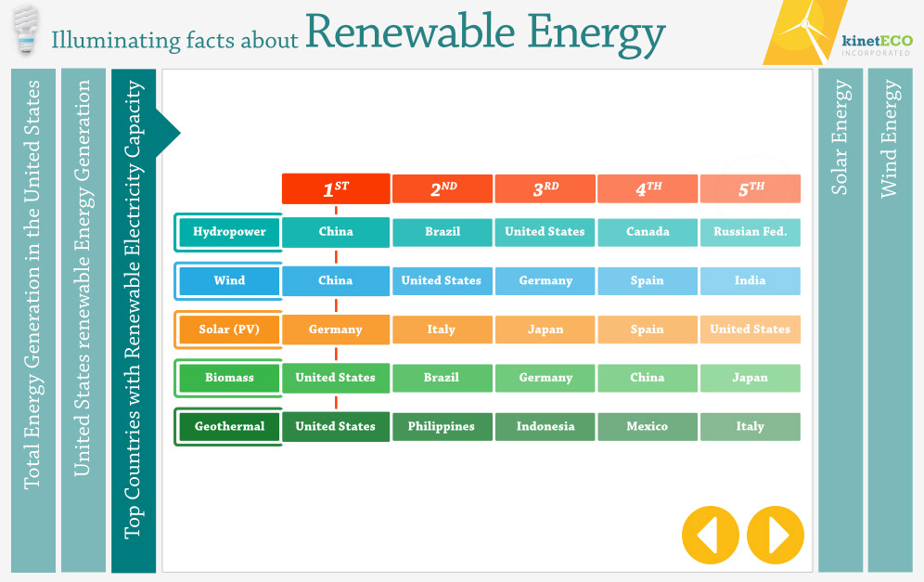Click Italy in the Solar (PV) row
The image size is (924, 582).
pyautogui.click(x=443, y=329)
